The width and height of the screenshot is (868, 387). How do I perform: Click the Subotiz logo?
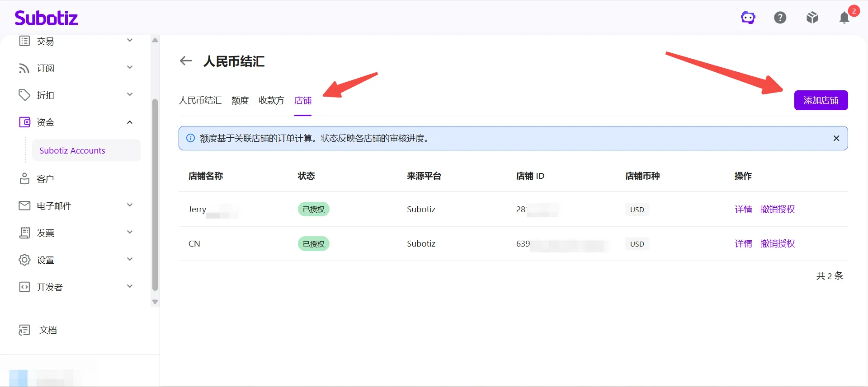(46, 18)
